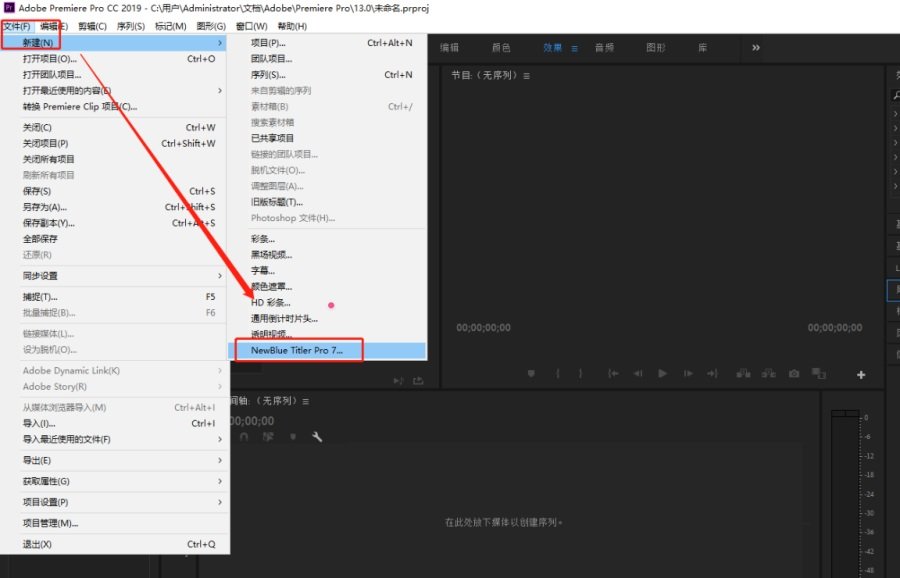Expand the 打开最近使用的内容 submenu arrow
Viewport: 900px width, 578px height.
(220, 91)
